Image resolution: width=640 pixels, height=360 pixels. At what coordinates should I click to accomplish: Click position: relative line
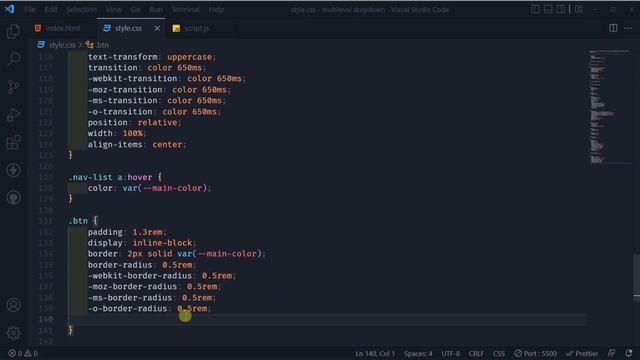tap(134, 122)
